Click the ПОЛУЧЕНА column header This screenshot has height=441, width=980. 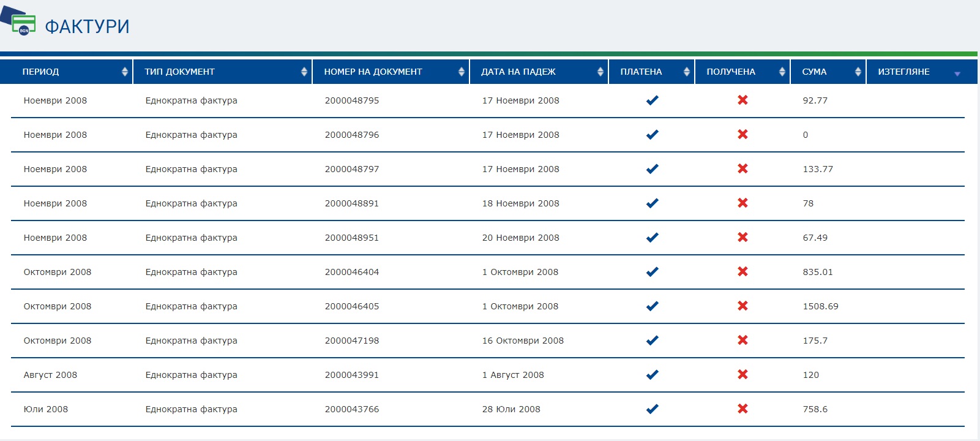click(731, 72)
